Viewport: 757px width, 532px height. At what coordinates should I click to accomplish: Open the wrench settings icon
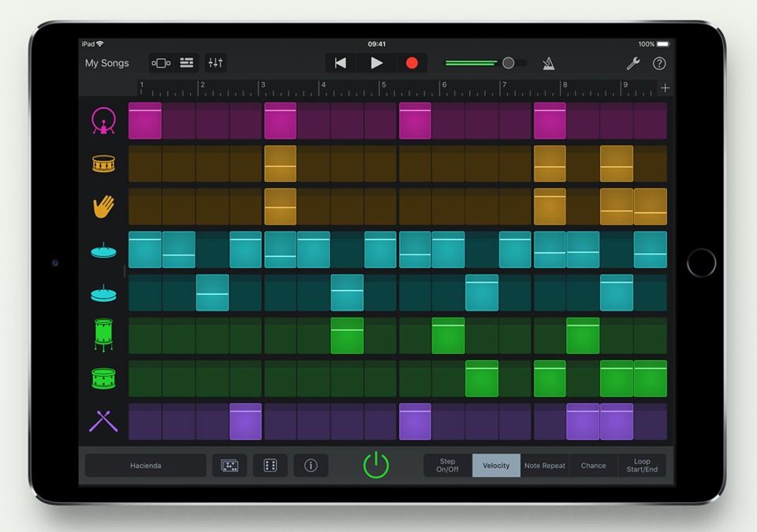click(x=632, y=63)
